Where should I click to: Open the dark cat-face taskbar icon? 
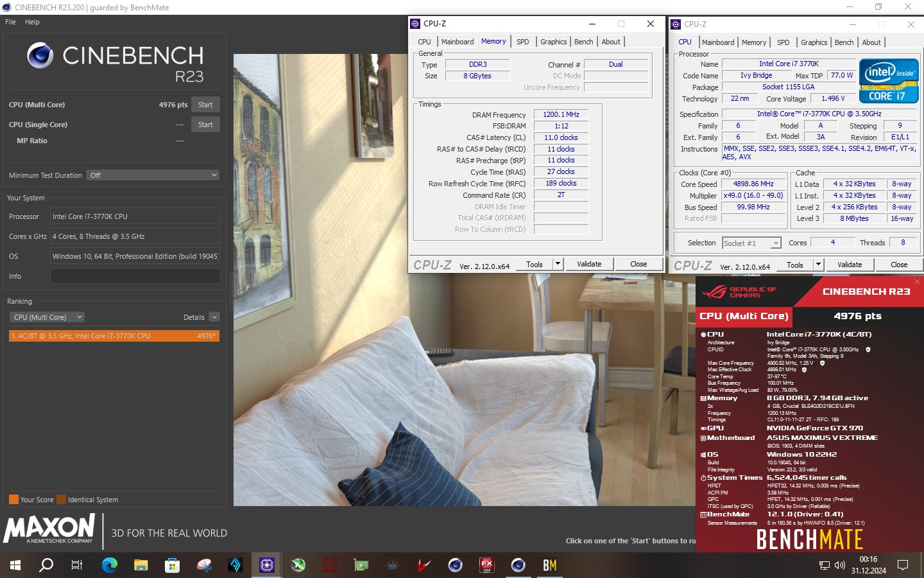(x=393, y=565)
